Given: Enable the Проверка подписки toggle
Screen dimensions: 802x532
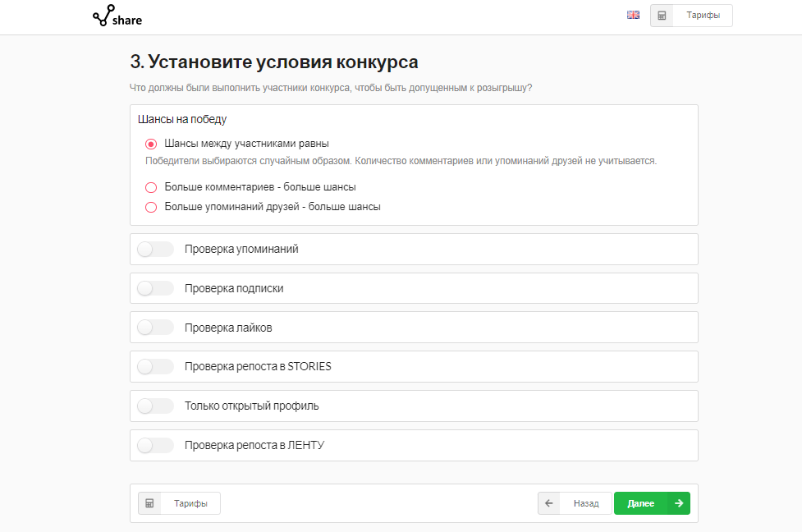Looking at the screenshot, I should pyautogui.click(x=154, y=288).
